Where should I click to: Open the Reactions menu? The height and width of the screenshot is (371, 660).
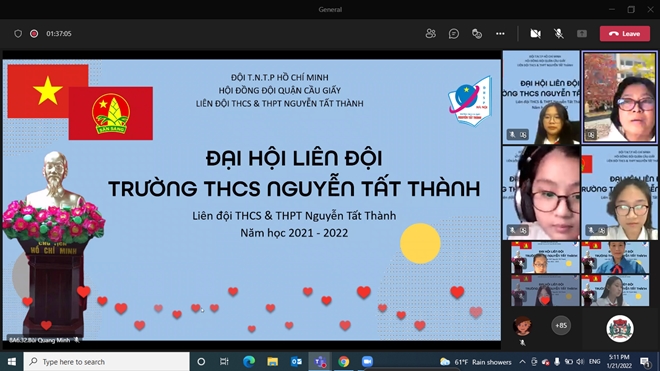point(477,33)
